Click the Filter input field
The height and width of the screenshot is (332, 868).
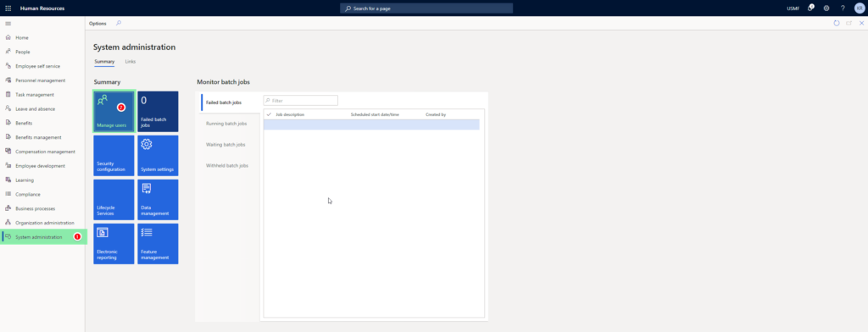(301, 101)
